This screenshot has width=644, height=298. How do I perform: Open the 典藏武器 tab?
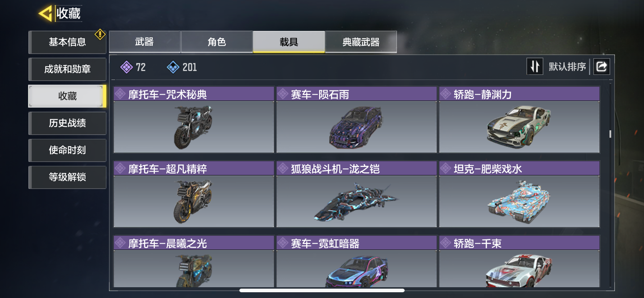[361, 42]
